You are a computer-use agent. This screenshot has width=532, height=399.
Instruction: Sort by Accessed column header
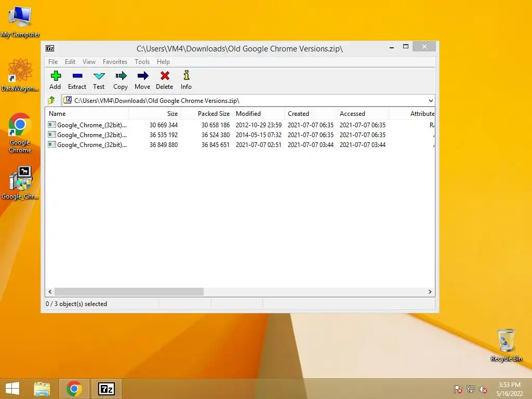tap(362, 114)
